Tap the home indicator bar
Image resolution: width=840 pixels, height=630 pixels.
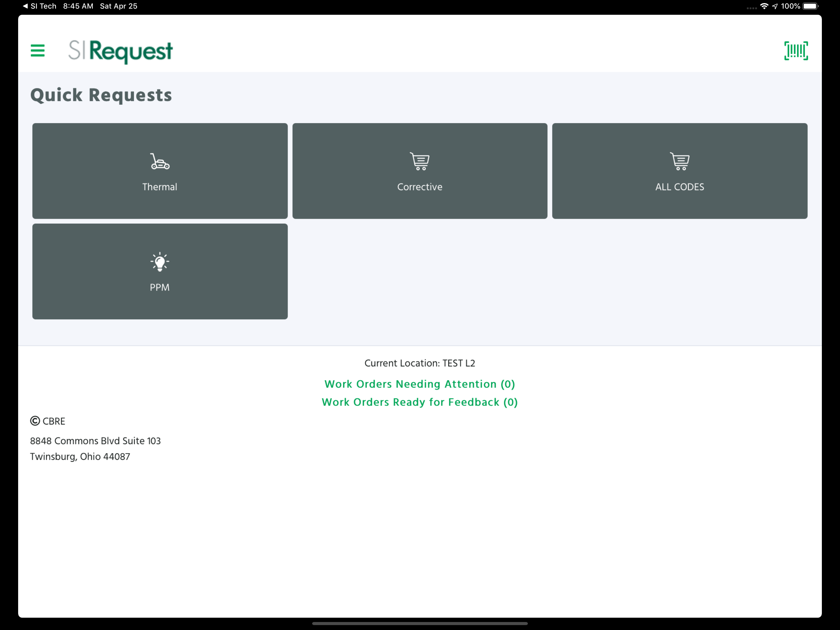[420, 624]
